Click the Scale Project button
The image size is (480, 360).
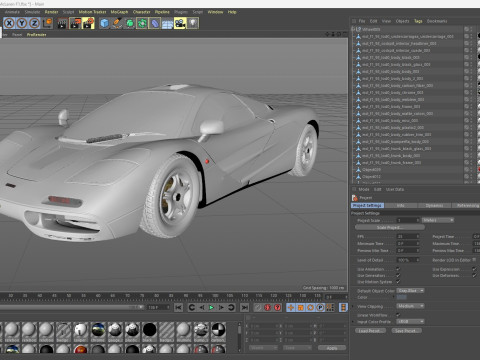(x=390, y=227)
